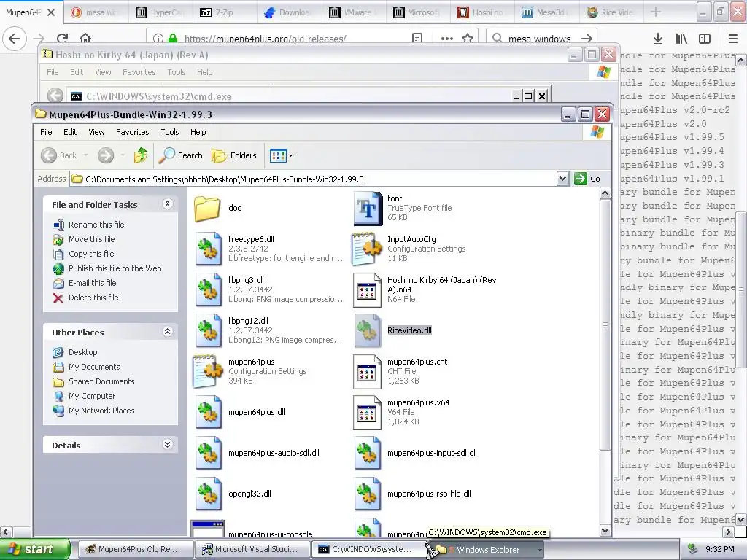Select the mupen64plus.dll file icon
Image resolution: width=747 pixels, height=560 pixels.
click(x=208, y=413)
